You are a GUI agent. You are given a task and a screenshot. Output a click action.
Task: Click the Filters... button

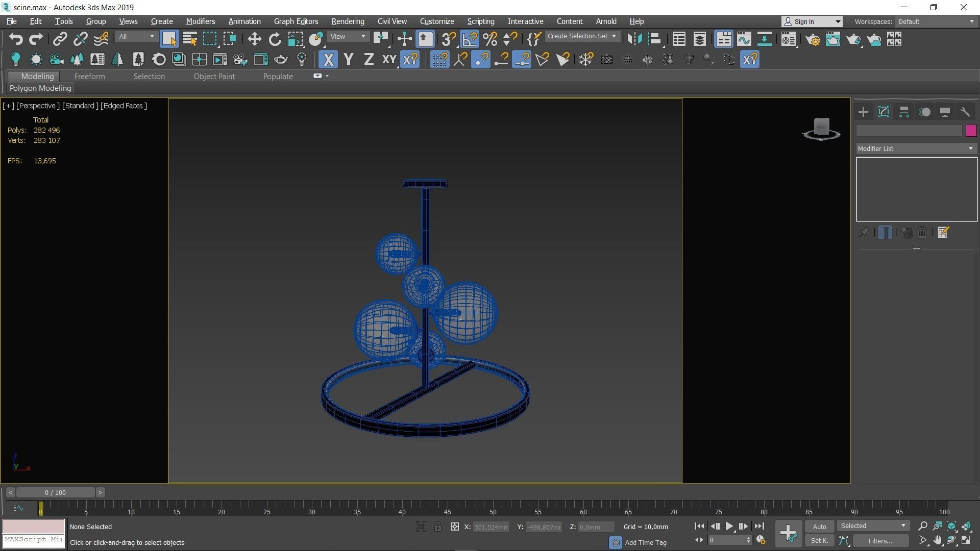[x=880, y=541]
